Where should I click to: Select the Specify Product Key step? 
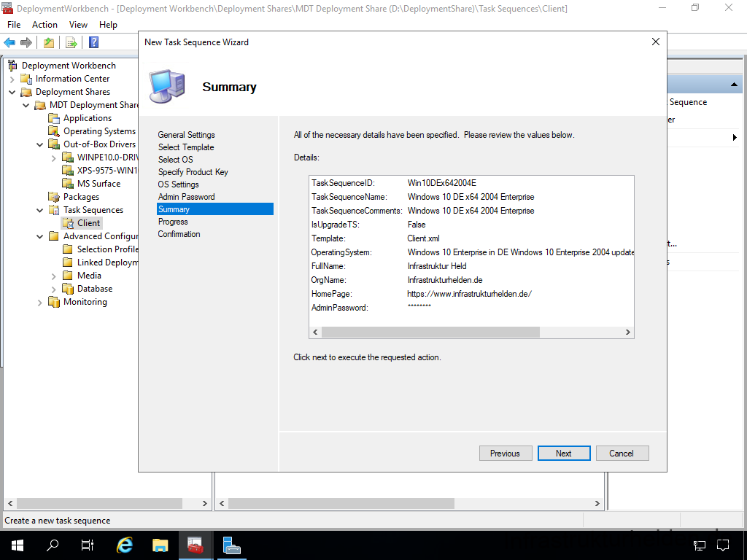(x=193, y=172)
